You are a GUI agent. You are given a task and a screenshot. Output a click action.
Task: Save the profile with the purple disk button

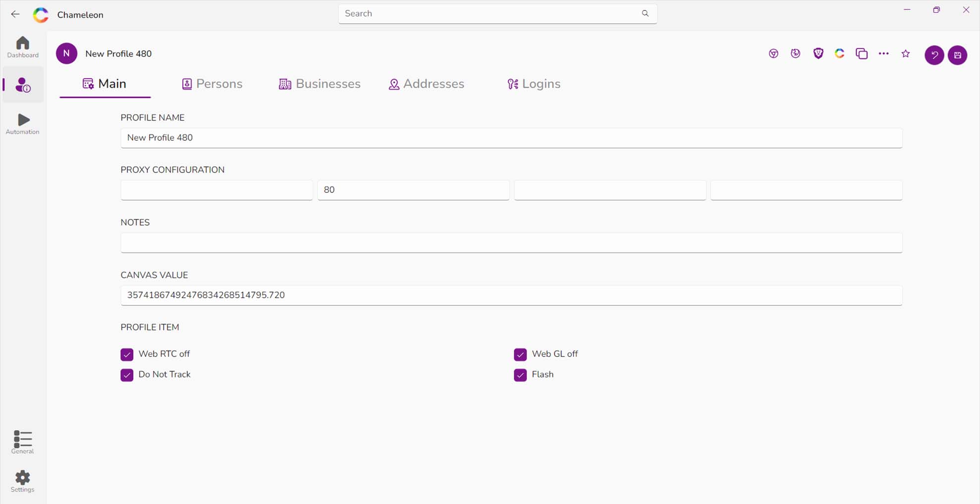click(x=957, y=55)
